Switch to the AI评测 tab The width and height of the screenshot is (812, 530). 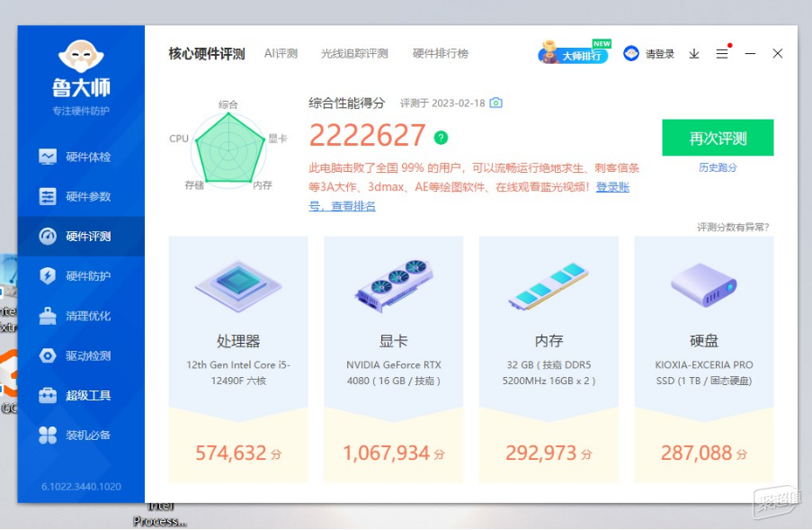[x=281, y=53]
